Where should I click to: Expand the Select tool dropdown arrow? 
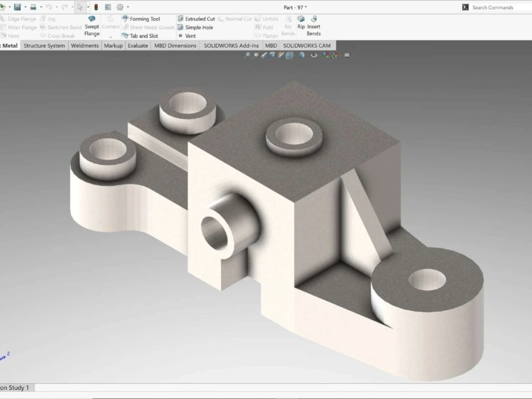click(x=88, y=7)
